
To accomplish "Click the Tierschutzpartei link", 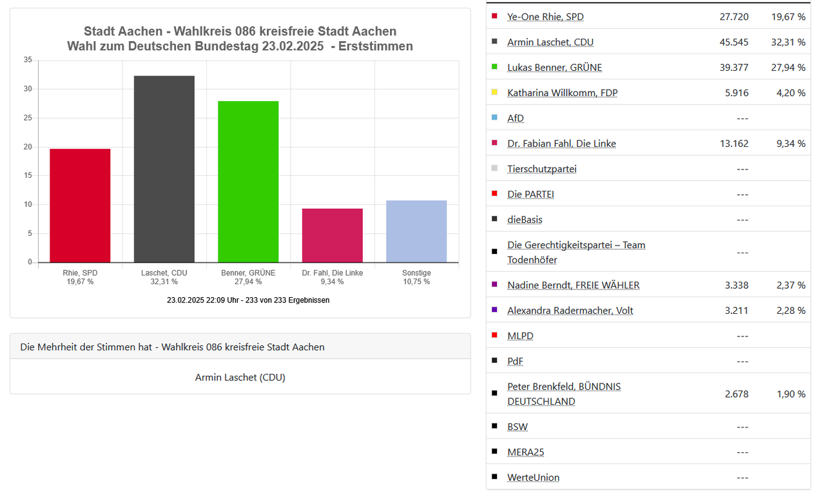I will [x=541, y=169].
